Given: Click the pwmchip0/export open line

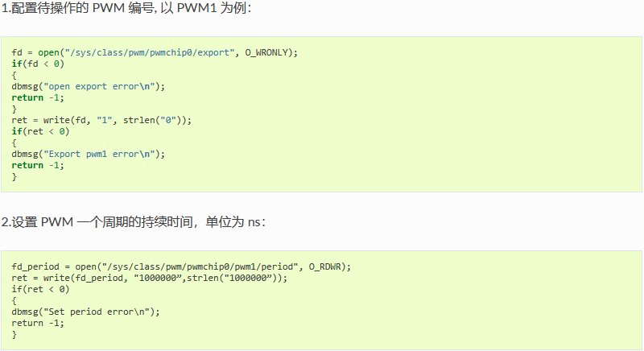Looking at the screenshot, I should tap(155, 52).
